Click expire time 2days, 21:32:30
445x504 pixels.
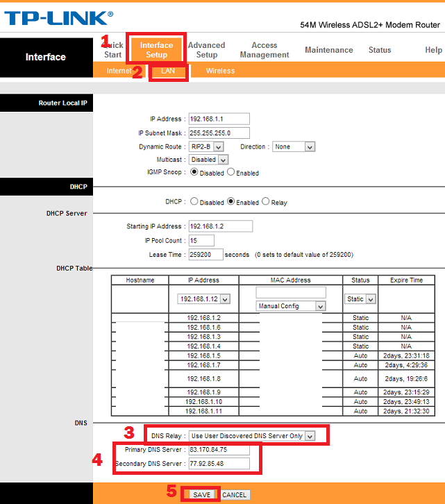[406, 411]
